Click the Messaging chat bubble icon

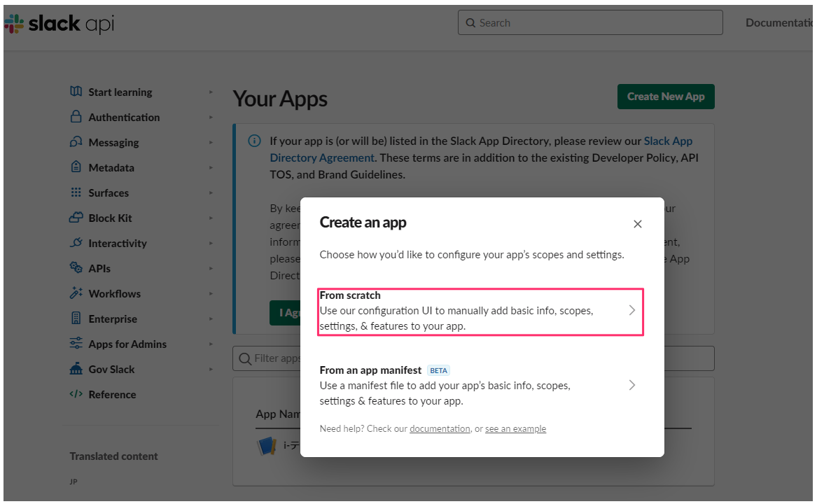[x=76, y=142]
